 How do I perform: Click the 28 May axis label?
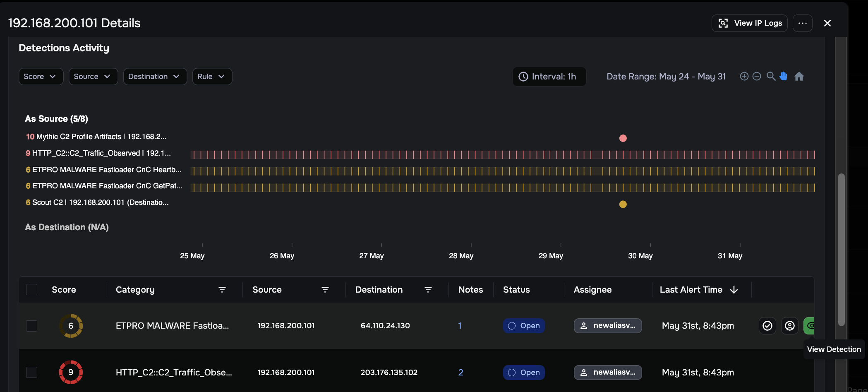pos(461,256)
